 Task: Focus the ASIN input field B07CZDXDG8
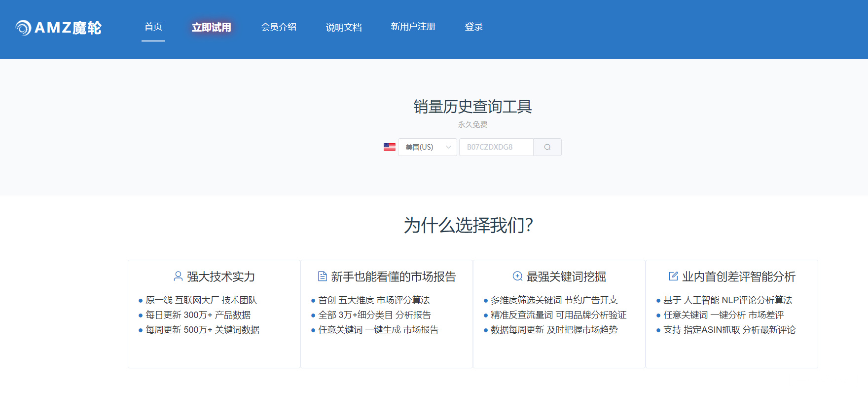496,147
